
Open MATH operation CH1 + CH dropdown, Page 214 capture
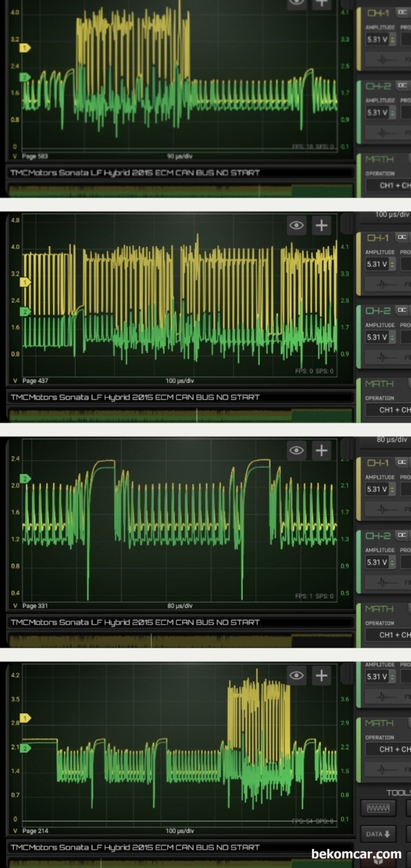pos(388,749)
